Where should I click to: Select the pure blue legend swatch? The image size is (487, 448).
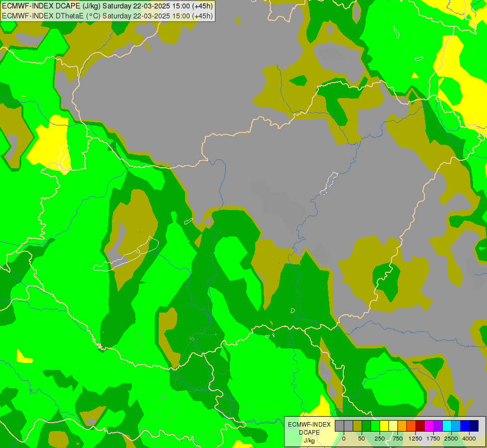click(x=465, y=426)
